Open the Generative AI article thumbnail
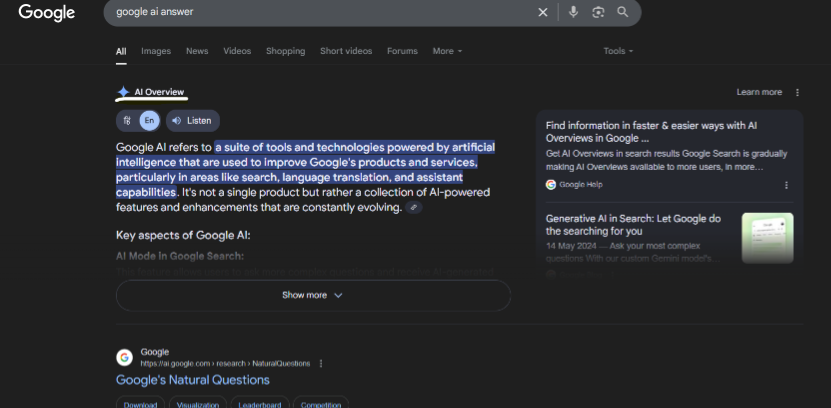The image size is (831, 408). 767,238
